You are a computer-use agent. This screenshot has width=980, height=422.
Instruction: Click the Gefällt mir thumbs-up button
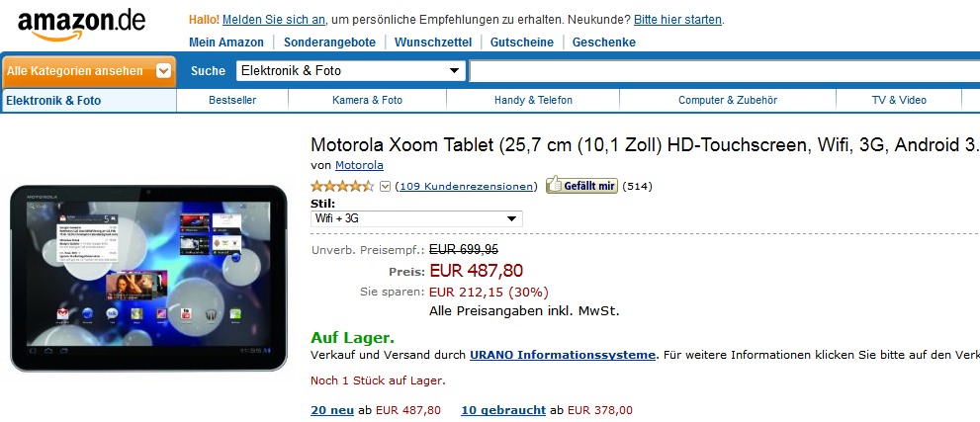(582, 185)
